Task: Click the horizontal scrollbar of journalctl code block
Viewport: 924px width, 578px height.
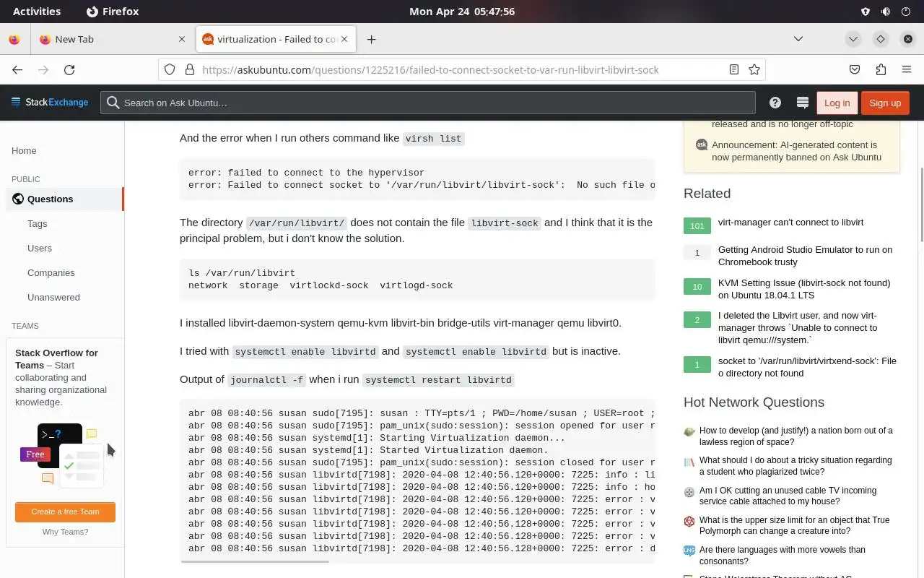Action: tap(255, 561)
